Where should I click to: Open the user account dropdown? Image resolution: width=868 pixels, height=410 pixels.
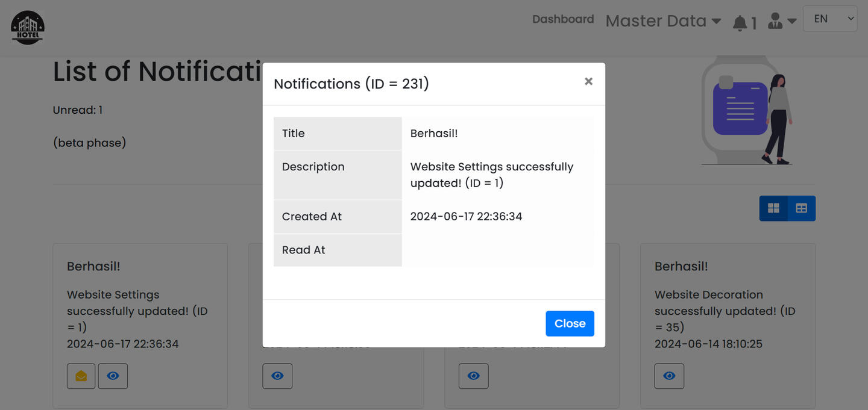click(x=782, y=21)
